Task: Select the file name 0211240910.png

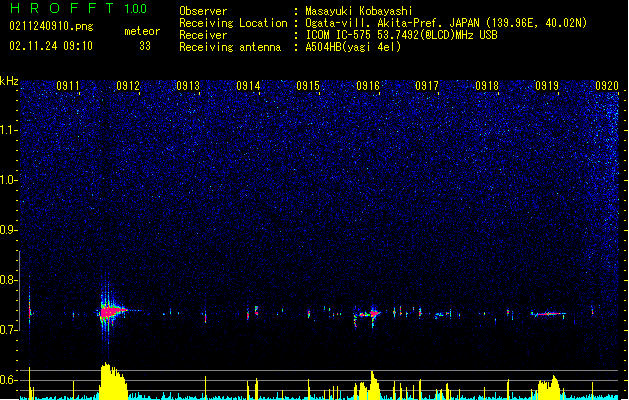Action: pos(51,27)
